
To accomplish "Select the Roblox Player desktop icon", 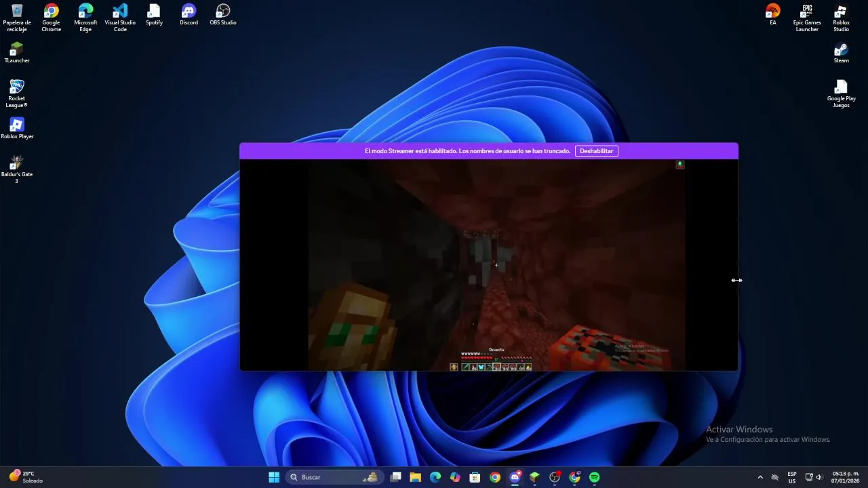I will tap(17, 128).
